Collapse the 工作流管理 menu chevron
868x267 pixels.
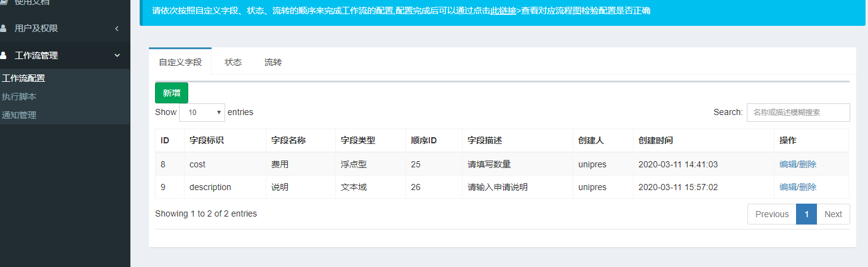coord(117,55)
